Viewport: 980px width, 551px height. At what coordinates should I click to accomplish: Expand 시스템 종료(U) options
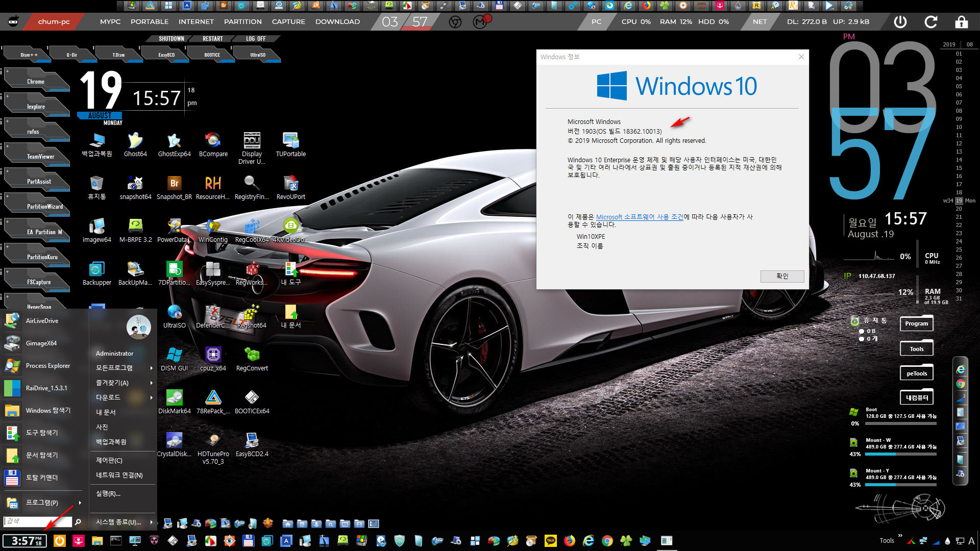pos(124,522)
